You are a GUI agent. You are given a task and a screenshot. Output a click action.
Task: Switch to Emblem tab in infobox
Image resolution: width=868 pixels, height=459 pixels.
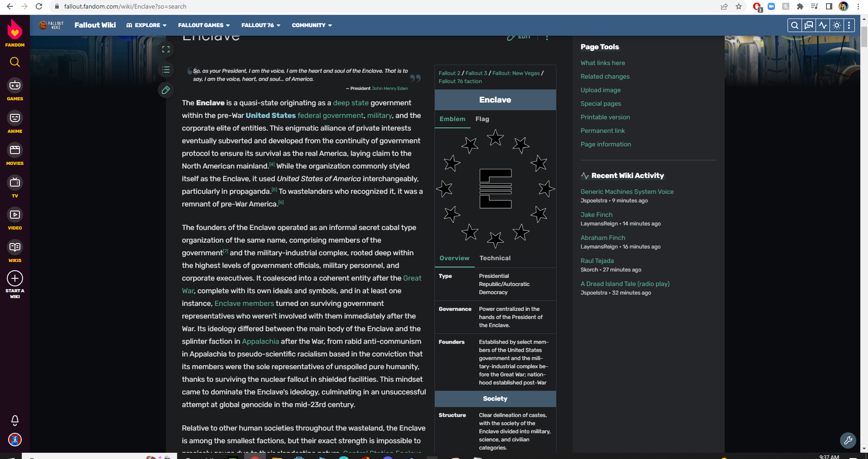click(x=453, y=119)
